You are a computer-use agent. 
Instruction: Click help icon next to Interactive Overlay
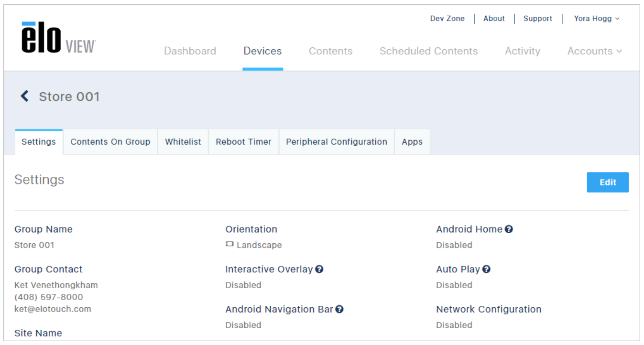319,270
